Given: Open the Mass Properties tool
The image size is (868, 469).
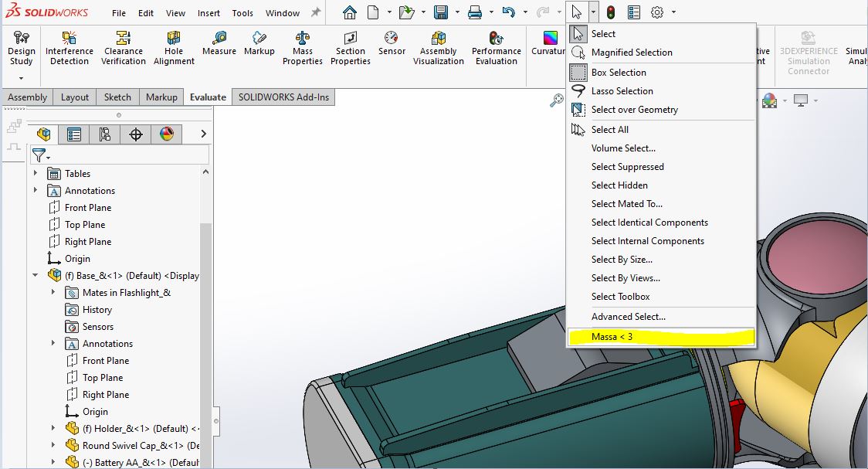Looking at the screenshot, I should (303, 48).
